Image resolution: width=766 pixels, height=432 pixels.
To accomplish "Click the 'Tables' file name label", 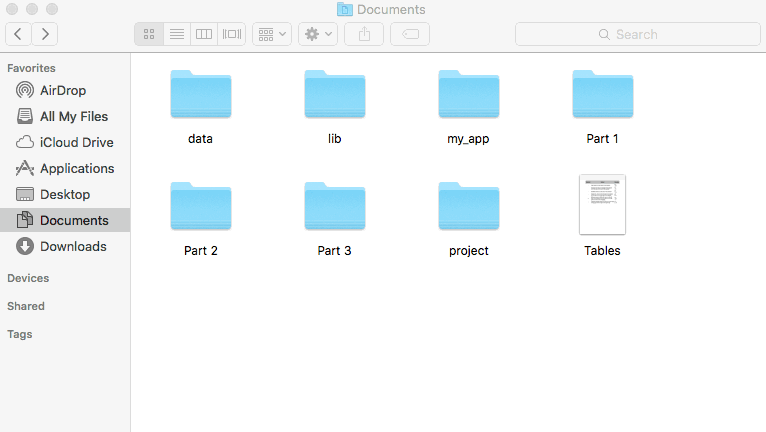I will point(602,251).
